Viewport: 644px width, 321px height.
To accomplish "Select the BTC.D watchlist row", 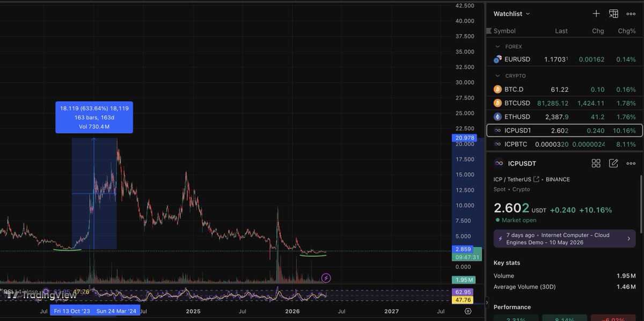I will [x=565, y=89].
